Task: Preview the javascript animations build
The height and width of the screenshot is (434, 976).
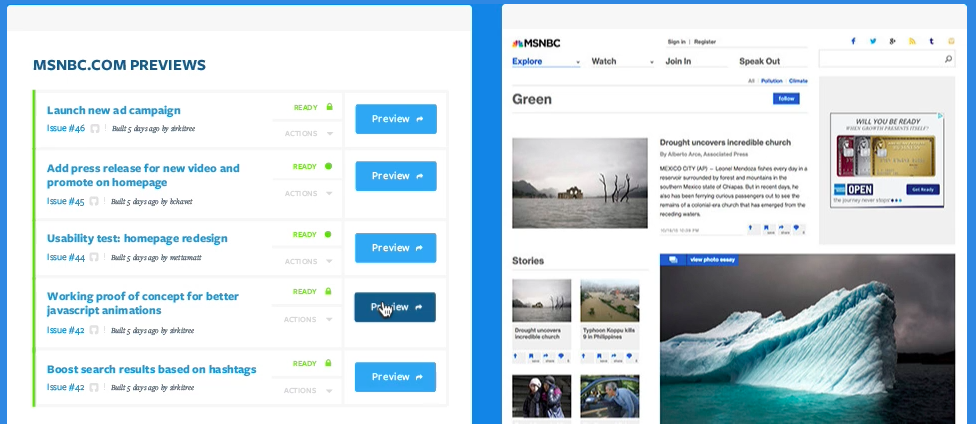Action: click(x=395, y=307)
